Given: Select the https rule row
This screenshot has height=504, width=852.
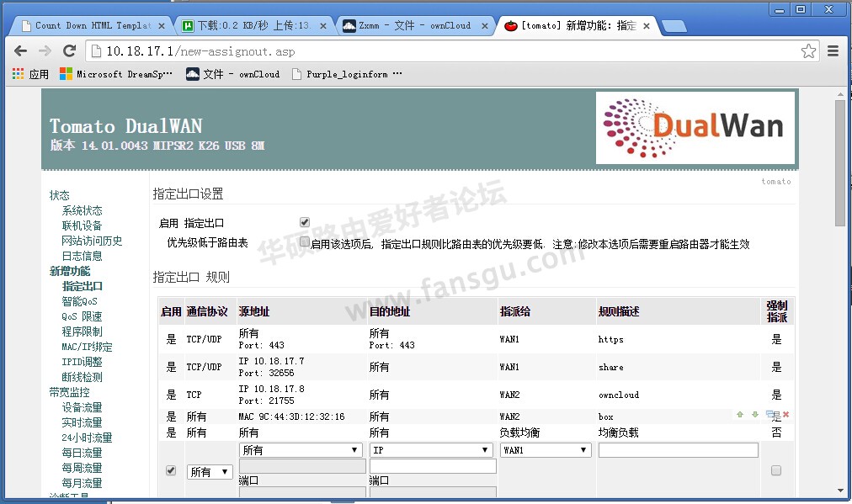Looking at the screenshot, I should pyautogui.click(x=476, y=339).
